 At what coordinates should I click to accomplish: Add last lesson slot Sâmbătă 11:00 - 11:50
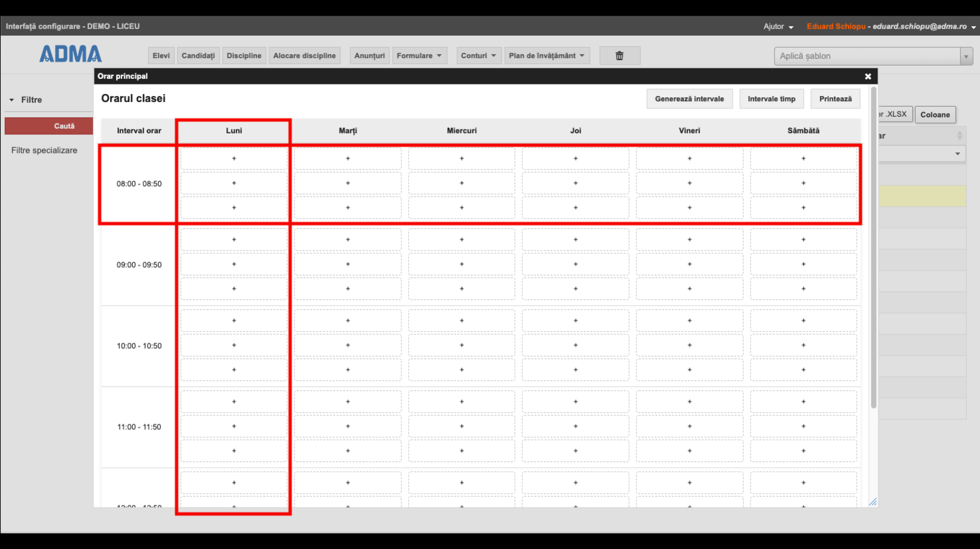803,451
